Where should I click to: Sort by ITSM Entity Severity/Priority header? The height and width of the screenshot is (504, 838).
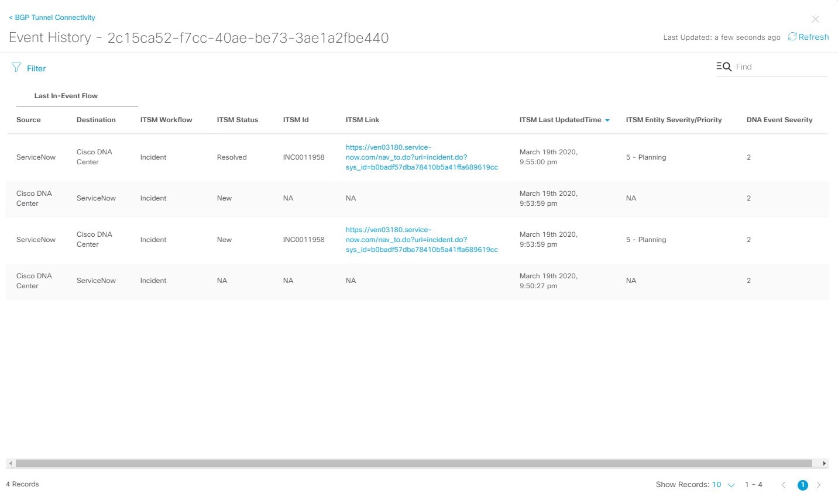click(x=674, y=120)
